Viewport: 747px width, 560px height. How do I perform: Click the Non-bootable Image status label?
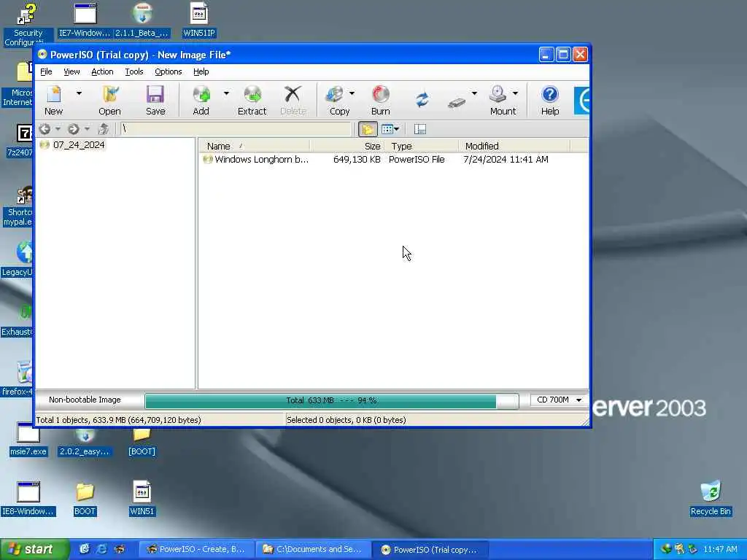pos(85,400)
